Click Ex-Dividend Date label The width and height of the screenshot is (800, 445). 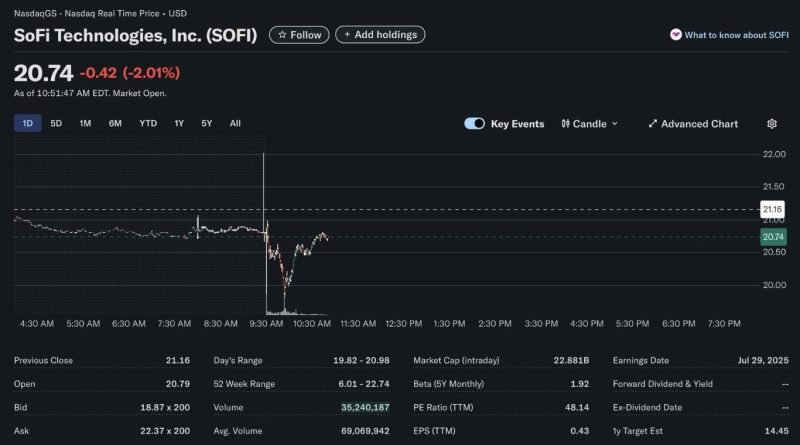pyautogui.click(x=647, y=407)
